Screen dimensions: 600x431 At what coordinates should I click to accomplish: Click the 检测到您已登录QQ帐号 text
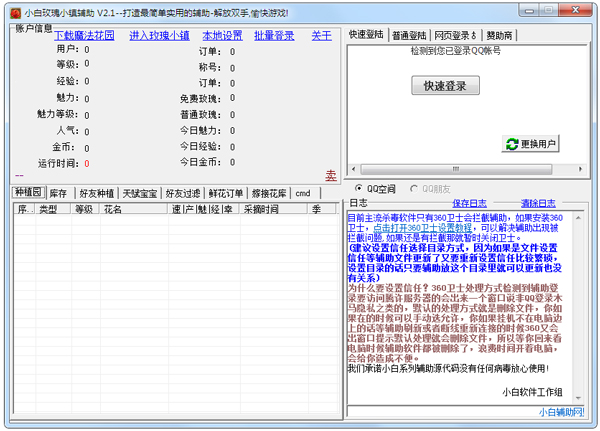point(455,51)
